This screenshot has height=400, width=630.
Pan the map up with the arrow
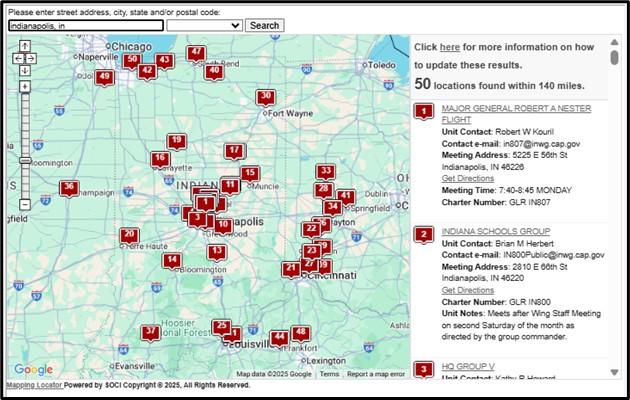pos(25,46)
